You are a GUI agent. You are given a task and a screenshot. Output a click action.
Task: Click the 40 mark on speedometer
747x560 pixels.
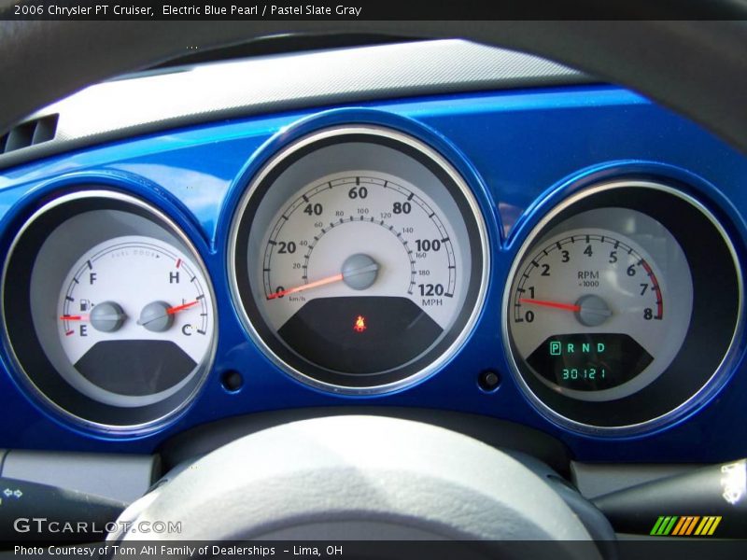click(x=313, y=209)
